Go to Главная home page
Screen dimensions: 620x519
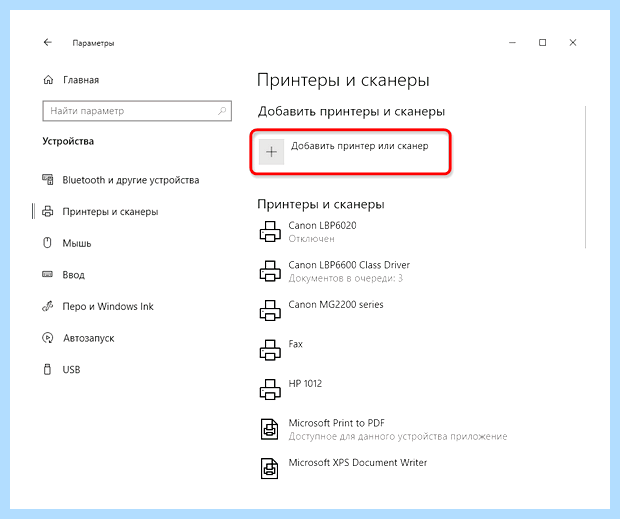81,80
